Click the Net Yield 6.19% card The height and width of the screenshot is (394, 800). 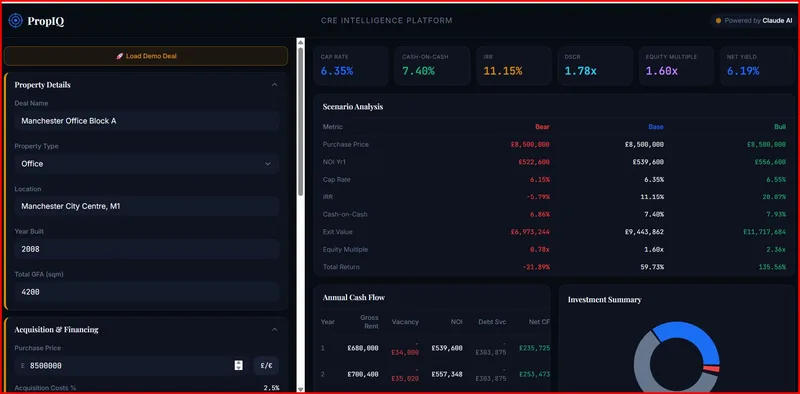point(758,66)
